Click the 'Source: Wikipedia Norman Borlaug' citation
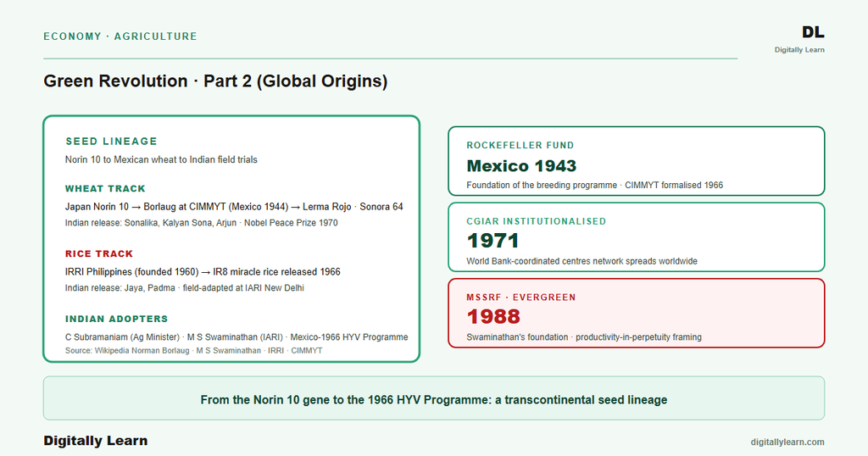The height and width of the screenshot is (456, 868). tap(194, 351)
